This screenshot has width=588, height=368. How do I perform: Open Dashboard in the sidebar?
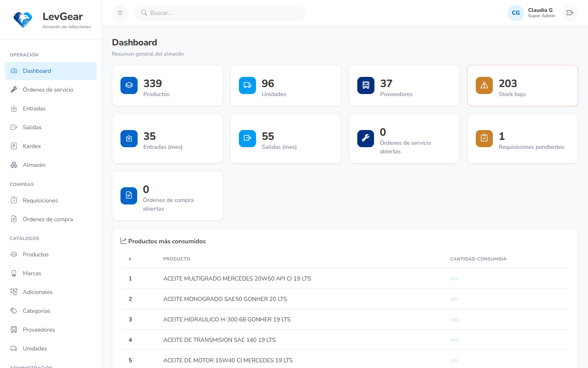coord(51,71)
